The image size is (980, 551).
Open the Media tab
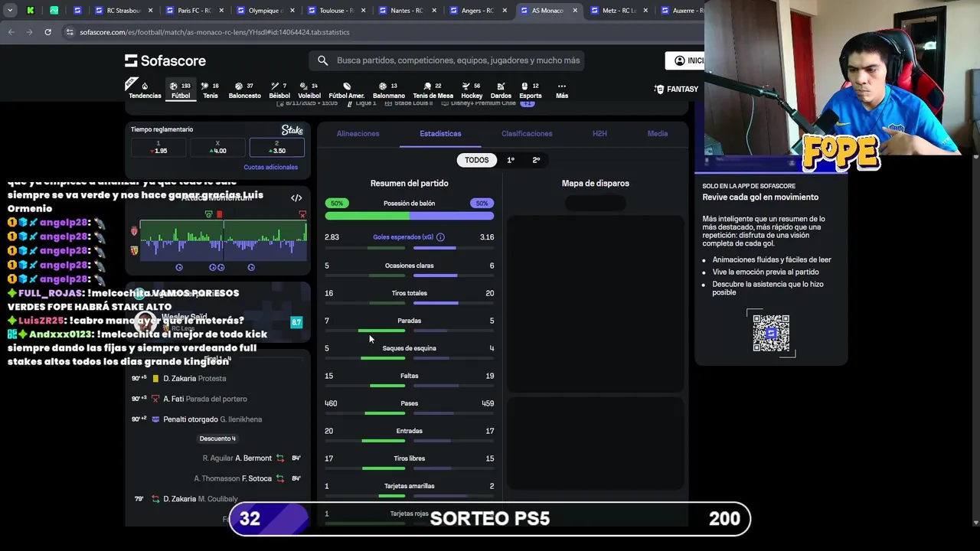coord(658,134)
